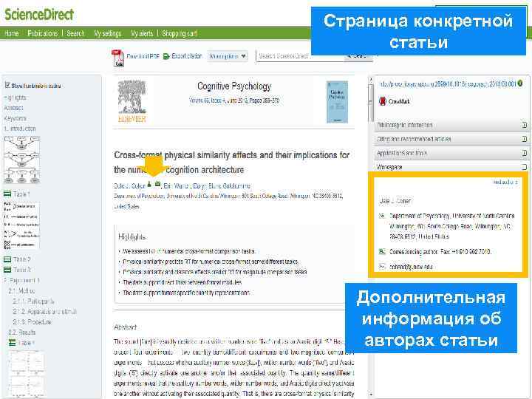Click the Elsevier tree logo
532x399 pixels.
[132, 101]
